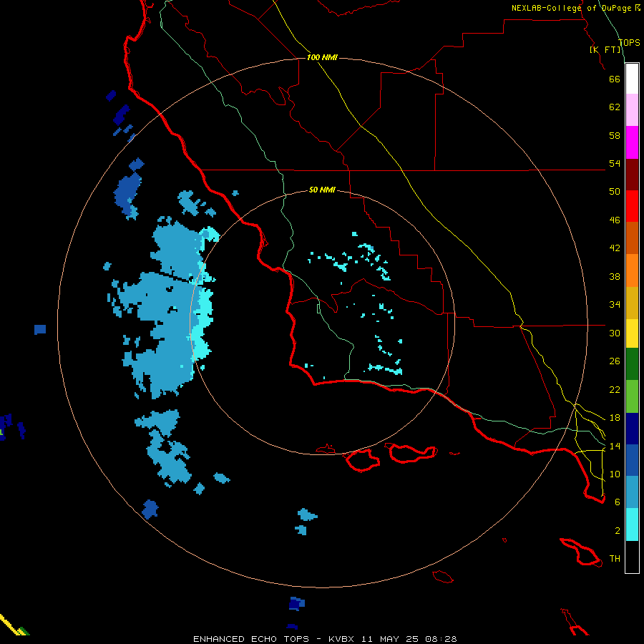
Task: Select the "58" legend value
Action: (x=615, y=135)
